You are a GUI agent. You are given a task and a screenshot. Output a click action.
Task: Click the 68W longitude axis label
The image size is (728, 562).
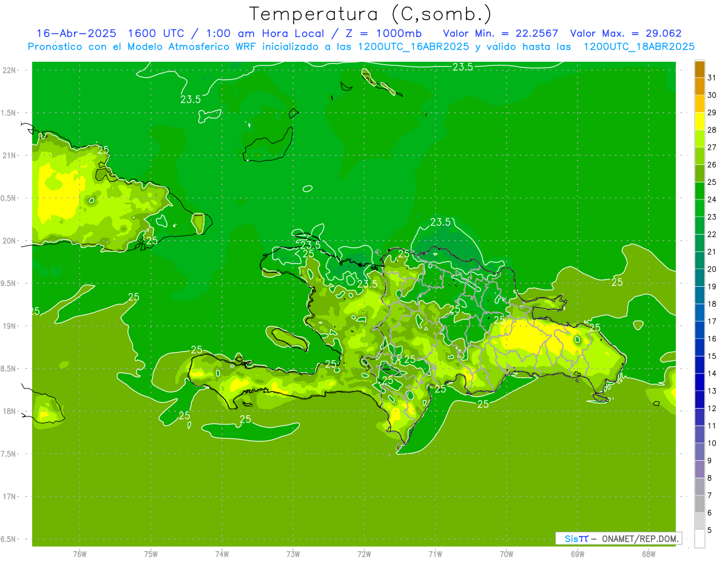[649, 554]
